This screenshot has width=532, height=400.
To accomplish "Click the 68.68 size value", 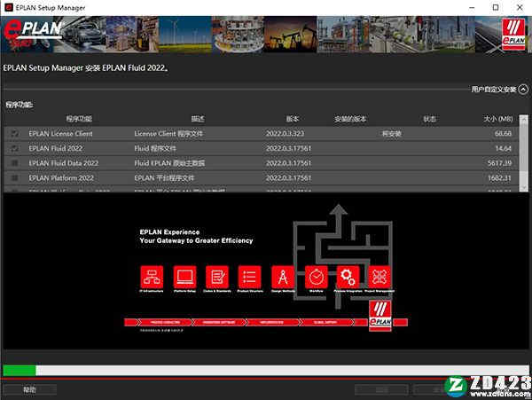I will pos(503,134).
